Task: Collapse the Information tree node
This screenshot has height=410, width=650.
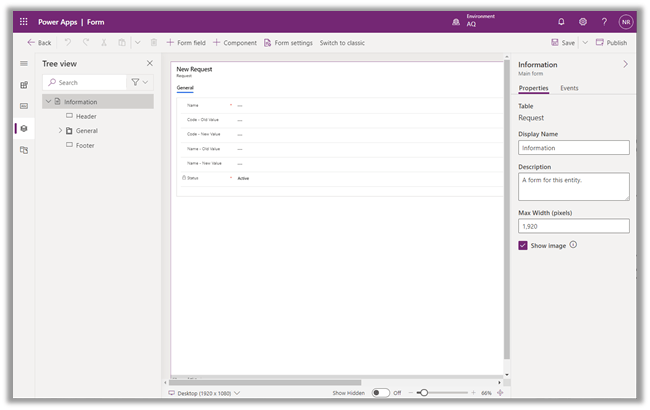Action: click(47, 102)
